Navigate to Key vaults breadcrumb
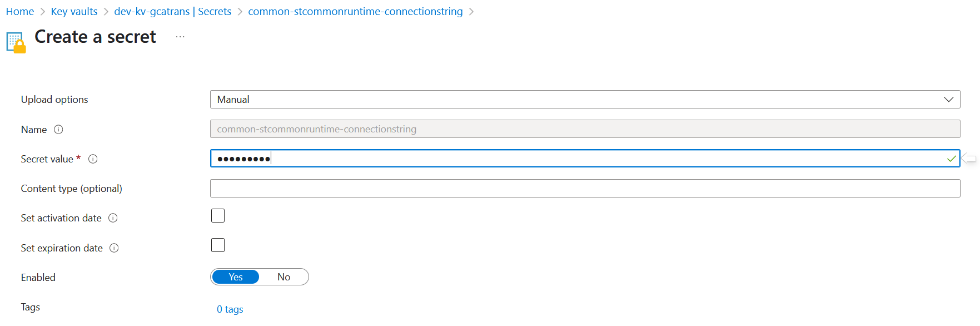The width and height of the screenshot is (980, 326). 74,12
